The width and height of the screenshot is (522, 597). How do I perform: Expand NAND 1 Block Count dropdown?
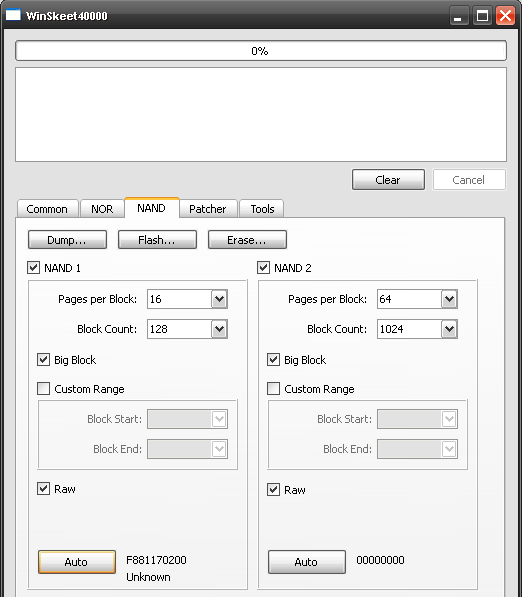tap(219, 329)
